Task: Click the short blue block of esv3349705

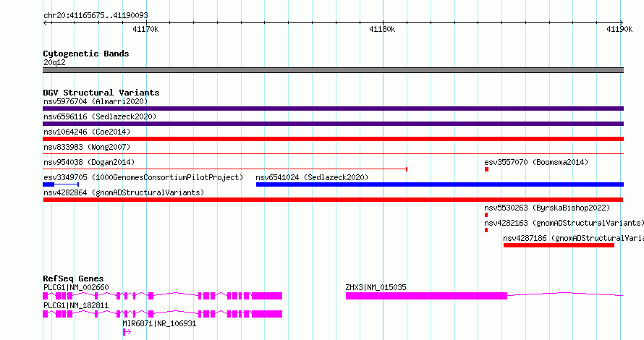Action: click(x=48, y=184)
